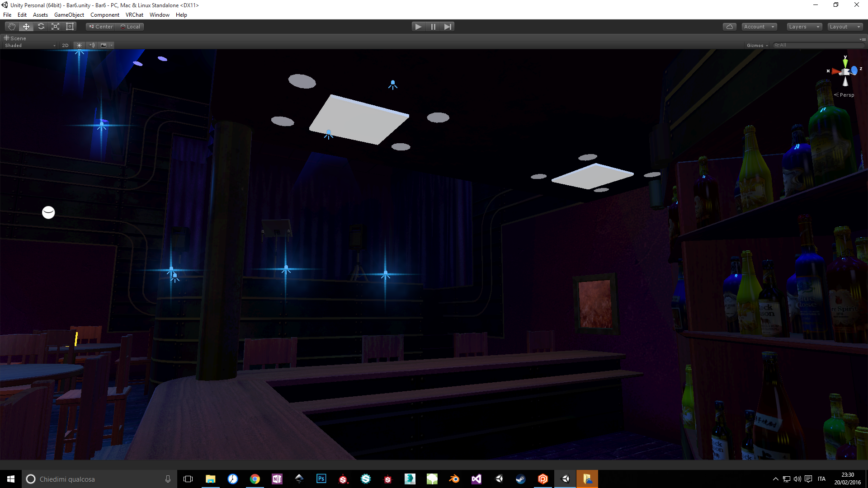Toggle scene lighting on or off
The image size is (868, 488).
point(79,45)
